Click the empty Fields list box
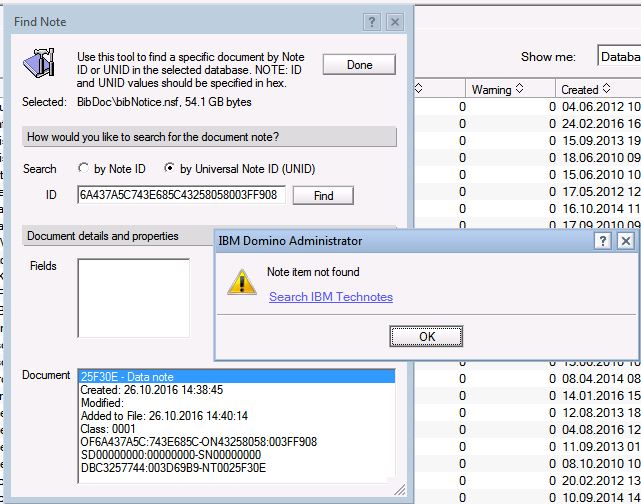The image size is (641, 504). tap(133, 298)
